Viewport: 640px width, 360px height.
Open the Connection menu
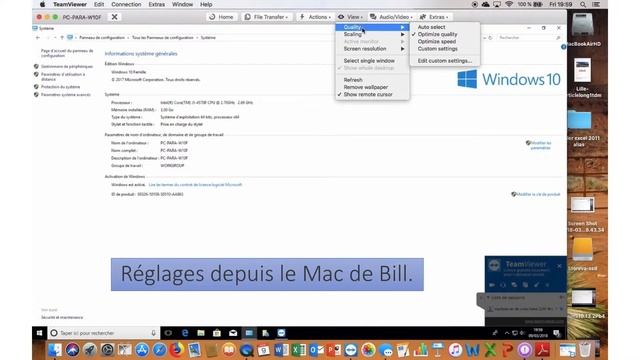pyautogui.click(x=126, y=4)
